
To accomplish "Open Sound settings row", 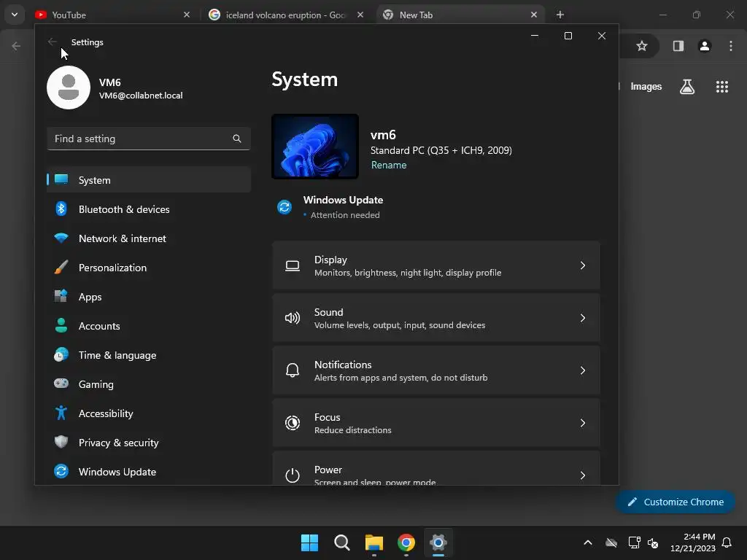I will [x=436, y=318].
